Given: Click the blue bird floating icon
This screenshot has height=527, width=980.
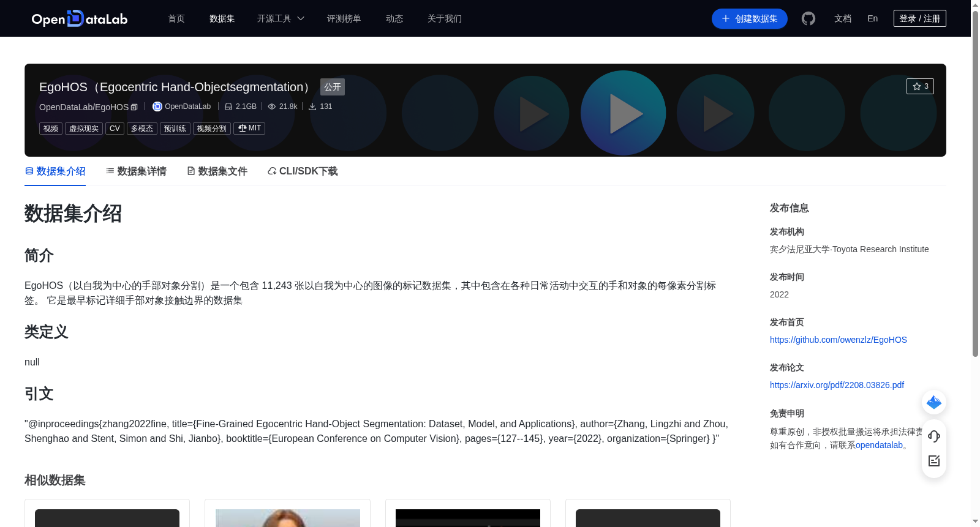Looking at the screenshot, I should tap(934, 402).
